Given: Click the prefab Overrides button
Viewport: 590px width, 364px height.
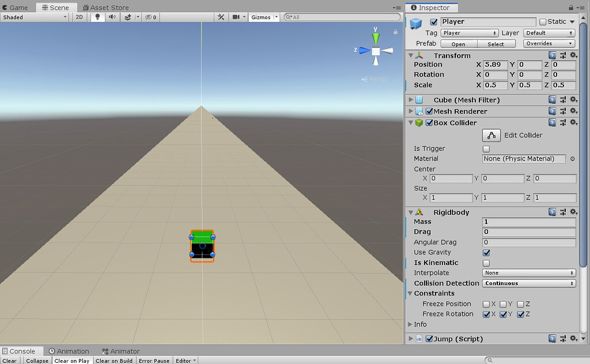Looking at the screenshot, I should tap(548, 43).
